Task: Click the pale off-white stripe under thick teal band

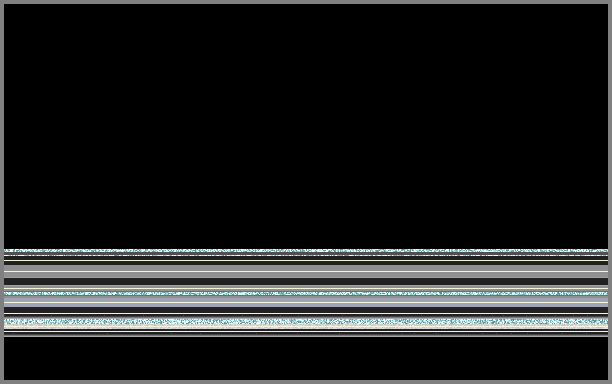Action: (x=306, y=327)
